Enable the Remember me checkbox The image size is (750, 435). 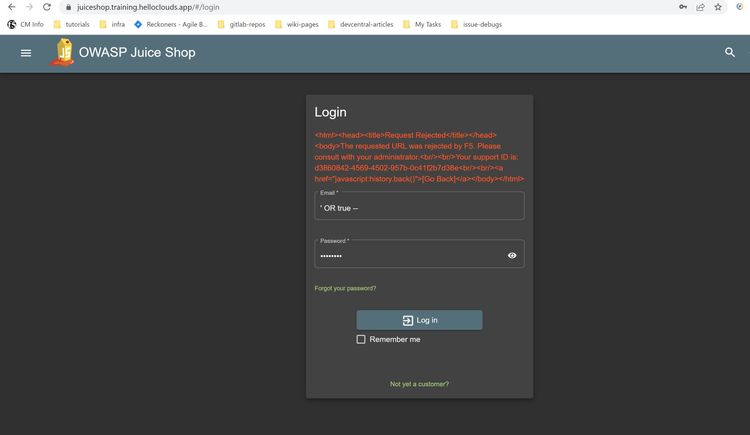[x=361, y=339]
